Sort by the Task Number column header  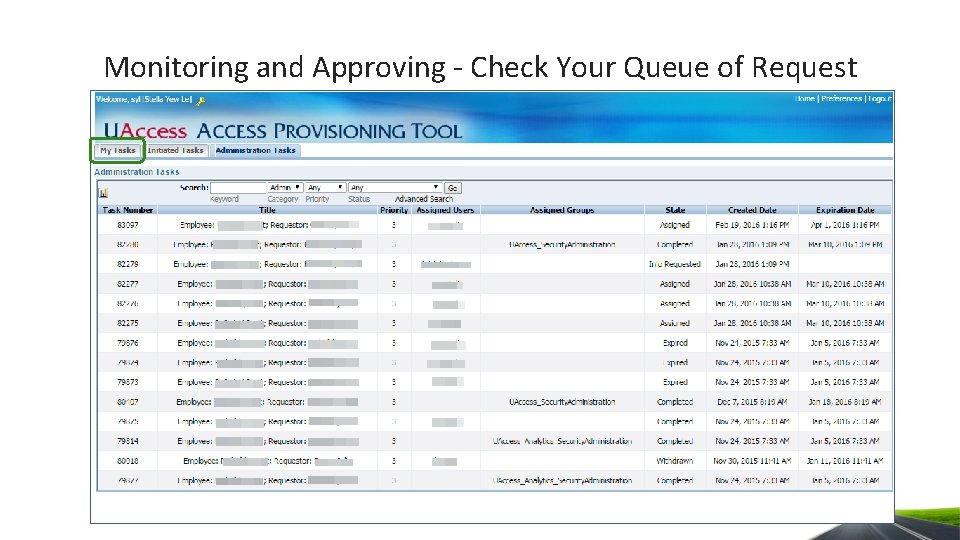click(x=127, y=210)
